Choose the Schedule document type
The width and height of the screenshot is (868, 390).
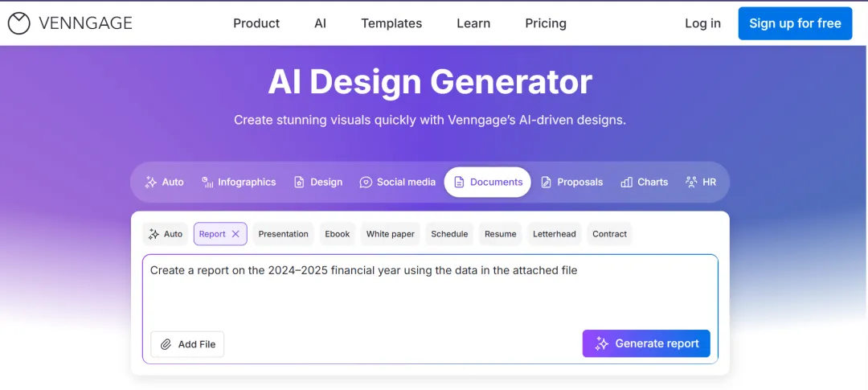coord(449,234)
